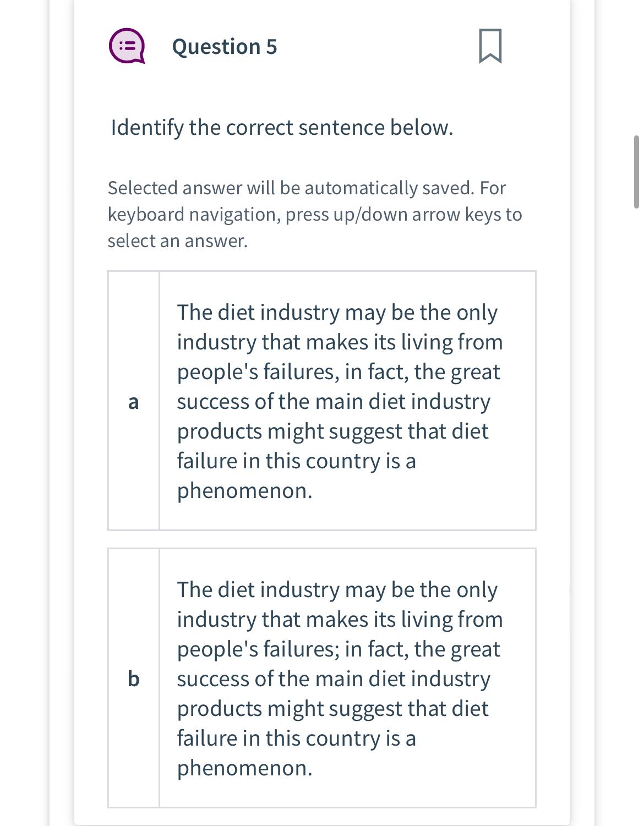644x826 pixels.
Task: Click the letter label 'b' cell
Action: [133, 679]
